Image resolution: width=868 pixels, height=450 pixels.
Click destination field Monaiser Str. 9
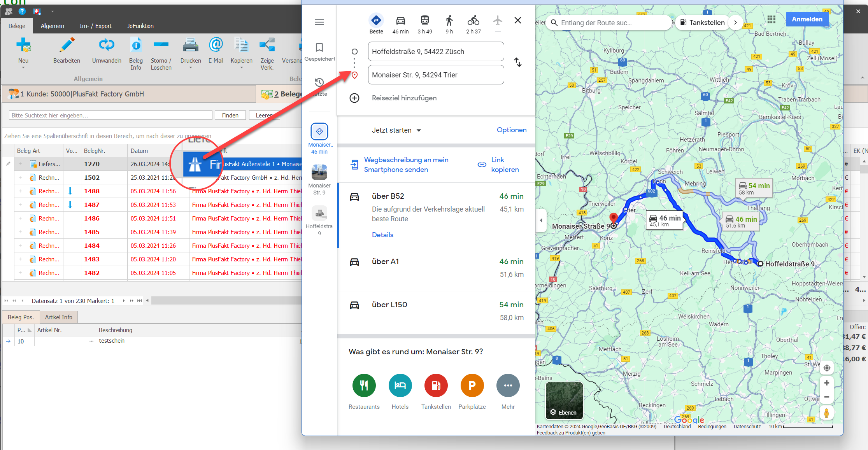point(436,75)
